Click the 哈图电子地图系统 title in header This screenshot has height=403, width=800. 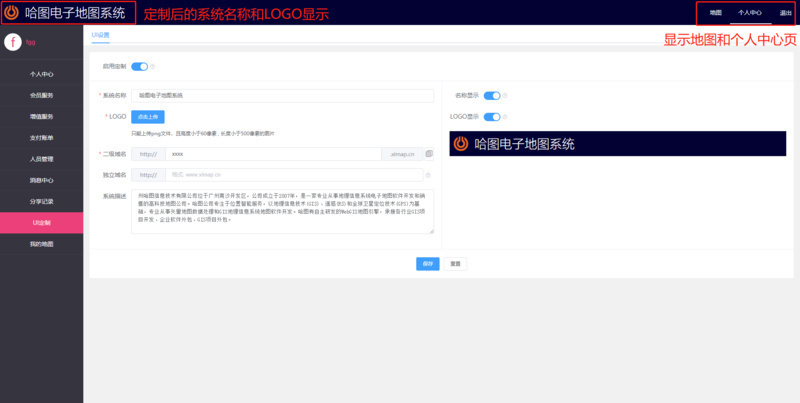point(75,13)
